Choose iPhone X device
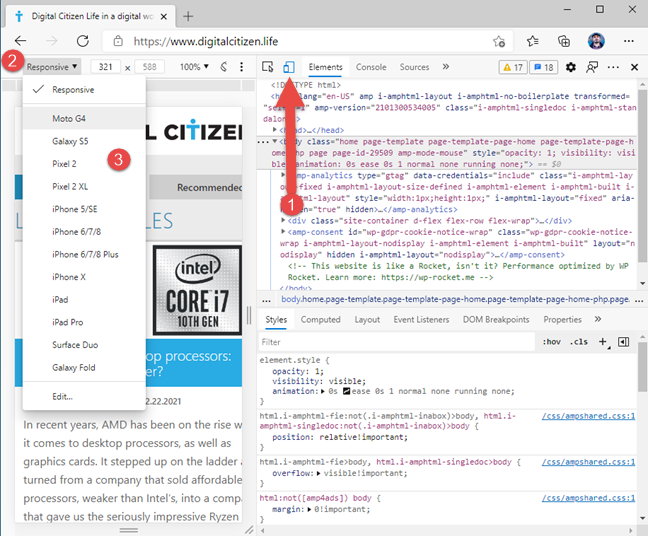Image resolution: width=648 pixels, height=536 pixels. (x=84, y=277)
